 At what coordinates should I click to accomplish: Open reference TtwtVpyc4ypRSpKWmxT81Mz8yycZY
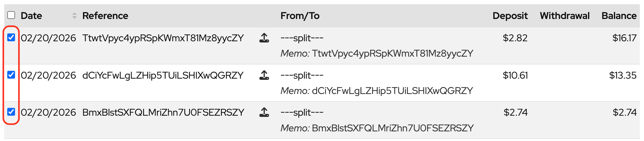coord(163,38)
